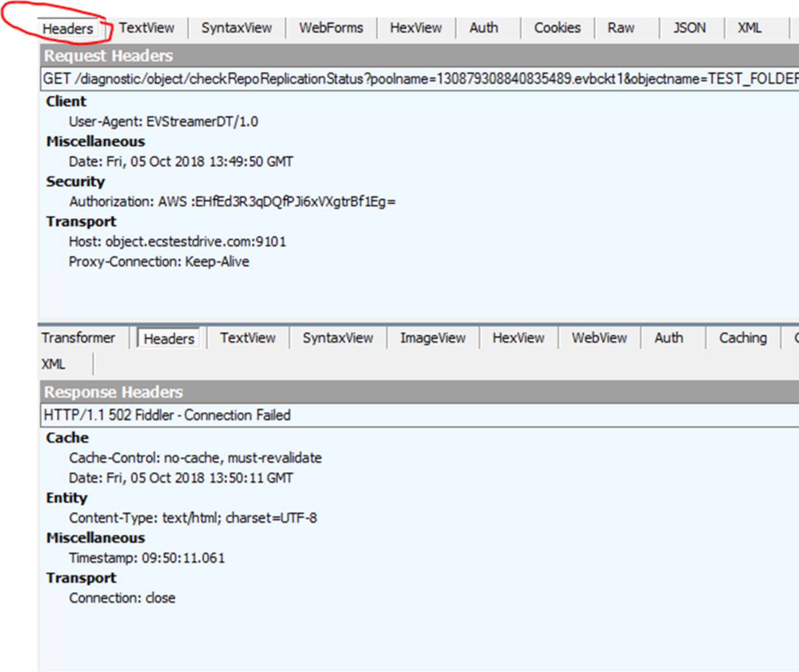Open the response Transformer tab

pyautogui.click(x=78, y=338)
